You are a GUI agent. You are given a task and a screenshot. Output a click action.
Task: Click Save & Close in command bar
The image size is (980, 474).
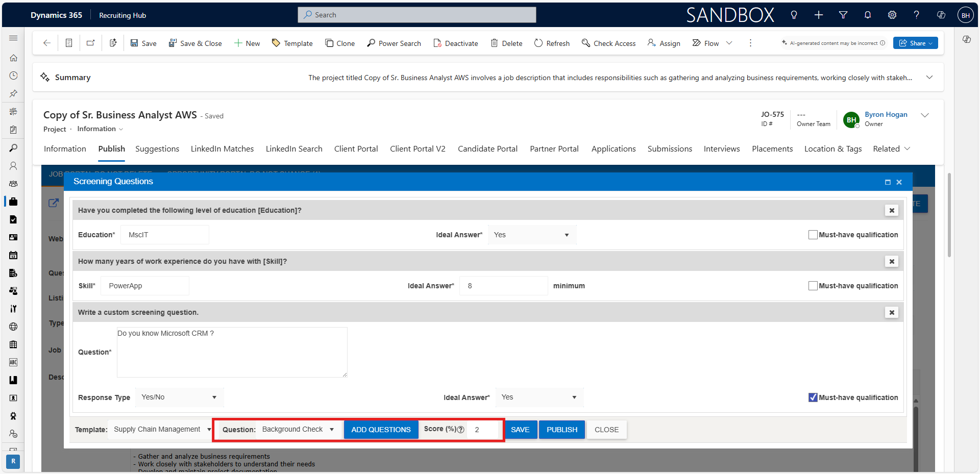pos(195,43)
